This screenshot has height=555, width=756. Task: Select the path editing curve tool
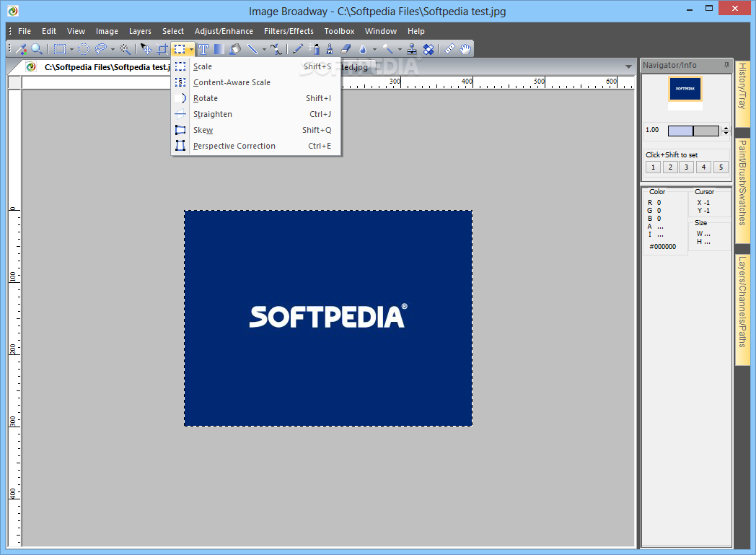coord(276,48)
